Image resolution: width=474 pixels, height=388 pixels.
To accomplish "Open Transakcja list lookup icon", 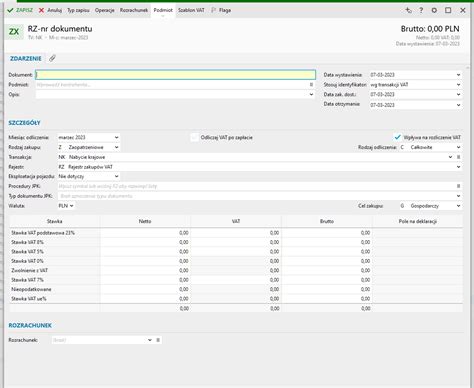I will click(x=458, y=157).
